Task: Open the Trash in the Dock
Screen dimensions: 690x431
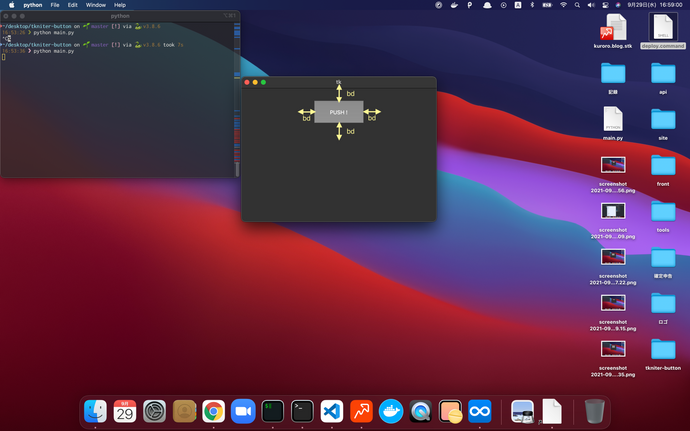Action: [x=595, y=411]
